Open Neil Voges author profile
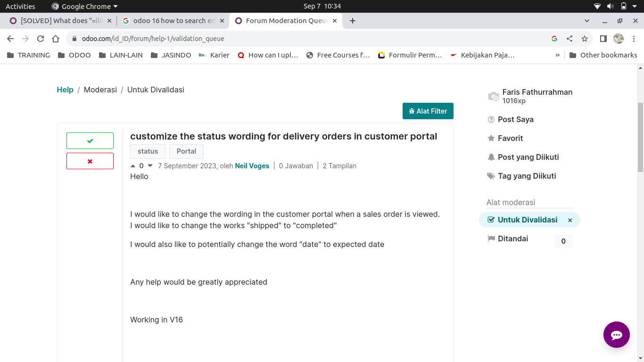644x362 pixels. tap(252, 166)
